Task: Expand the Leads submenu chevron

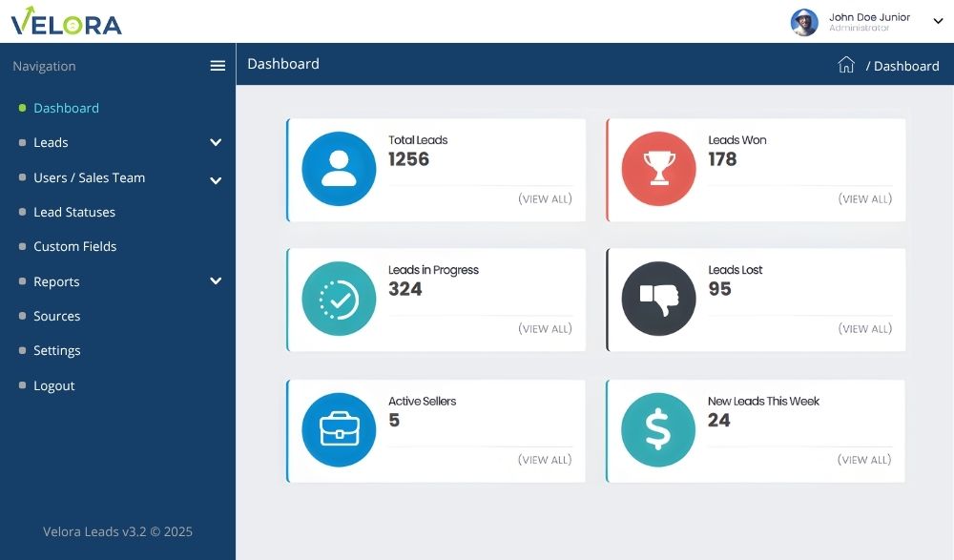Action: 216,142
